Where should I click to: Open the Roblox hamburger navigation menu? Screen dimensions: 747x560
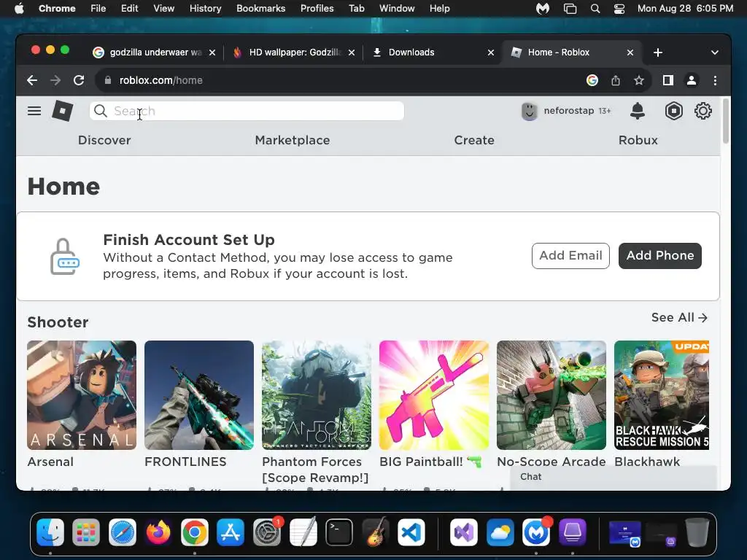[x=34, y=111]
